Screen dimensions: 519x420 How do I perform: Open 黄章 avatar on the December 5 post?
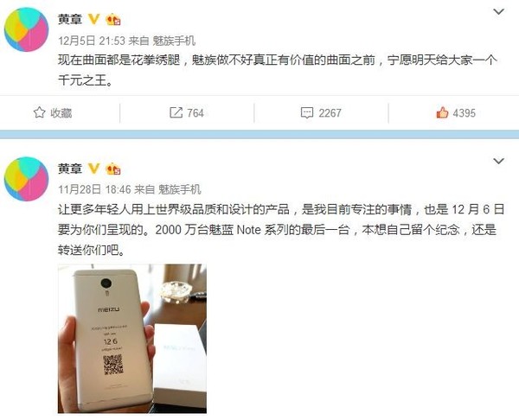point(27,29)
